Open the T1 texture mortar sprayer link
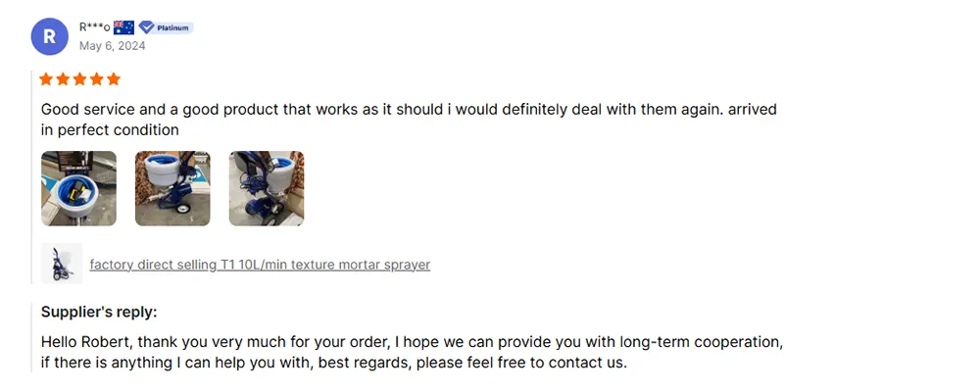The width and height of the screenshot is (980, 392). (260, 265)
